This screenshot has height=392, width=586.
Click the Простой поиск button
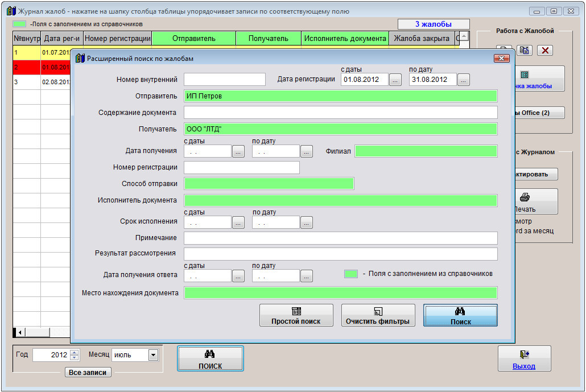click(x=296, y=315)
